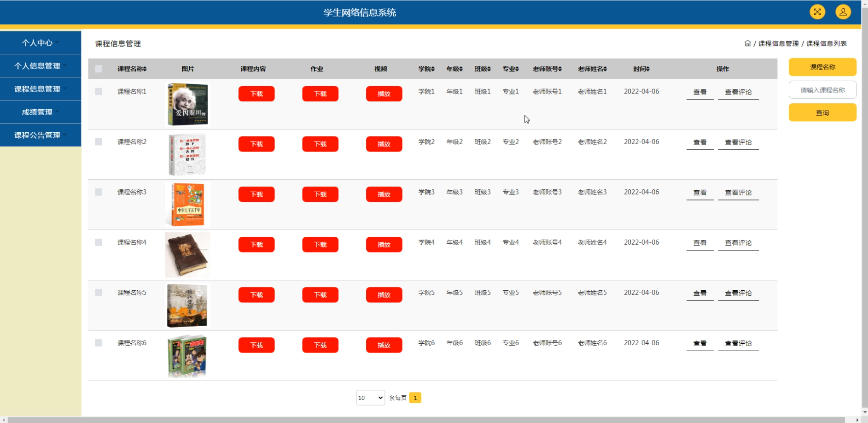
Task: Click 查看评论 for 课程名称3
Action: click(738, 193)
